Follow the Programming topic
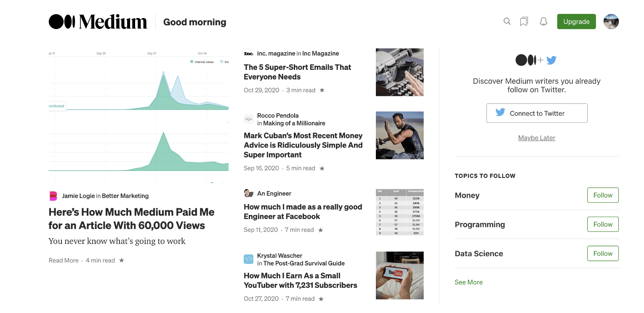 [603, 224]
